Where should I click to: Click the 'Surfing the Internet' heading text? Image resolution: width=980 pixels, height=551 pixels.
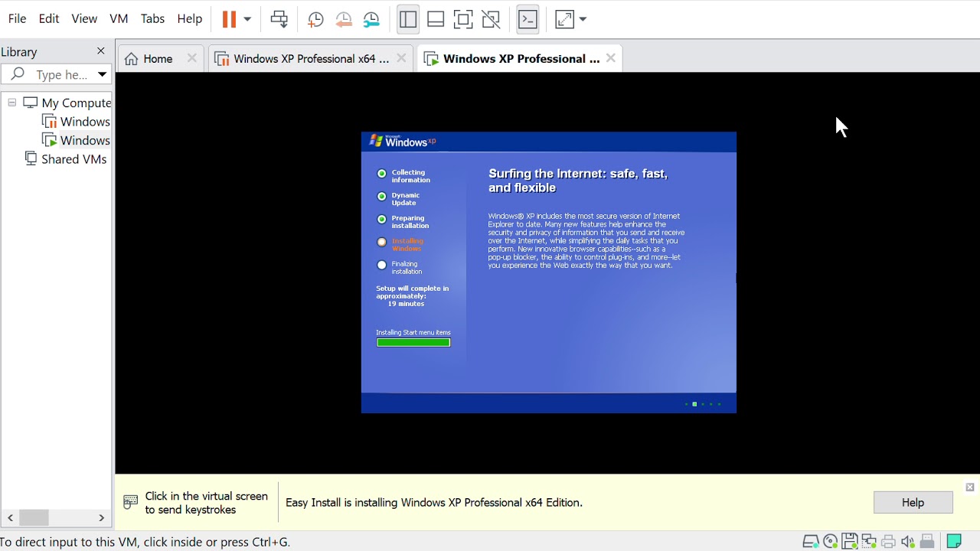click(578, 181)
